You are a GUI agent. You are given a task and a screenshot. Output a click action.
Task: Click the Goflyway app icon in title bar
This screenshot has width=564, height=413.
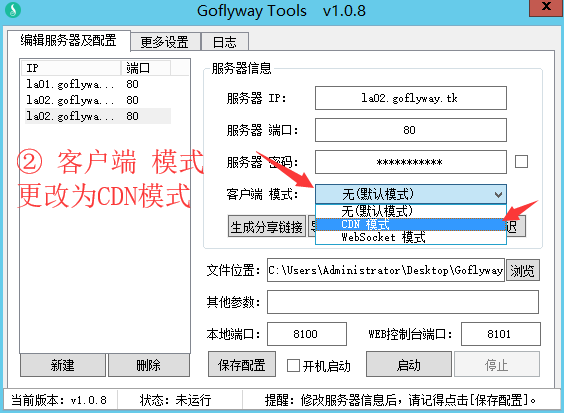click(13, 10)
